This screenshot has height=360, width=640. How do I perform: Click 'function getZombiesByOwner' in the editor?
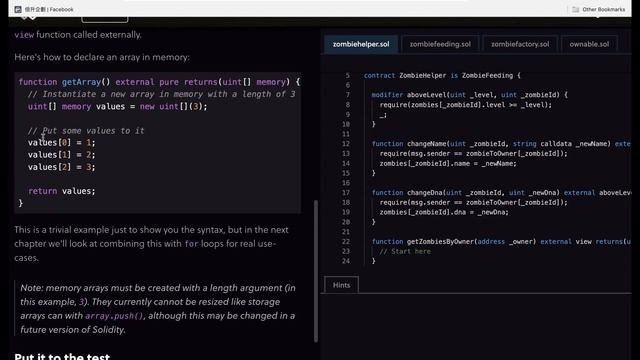point(423,242)
